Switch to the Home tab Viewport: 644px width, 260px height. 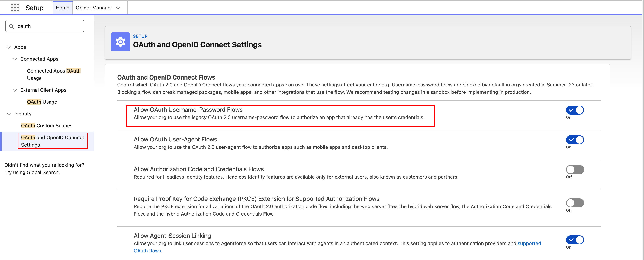[x=62, y=8]
